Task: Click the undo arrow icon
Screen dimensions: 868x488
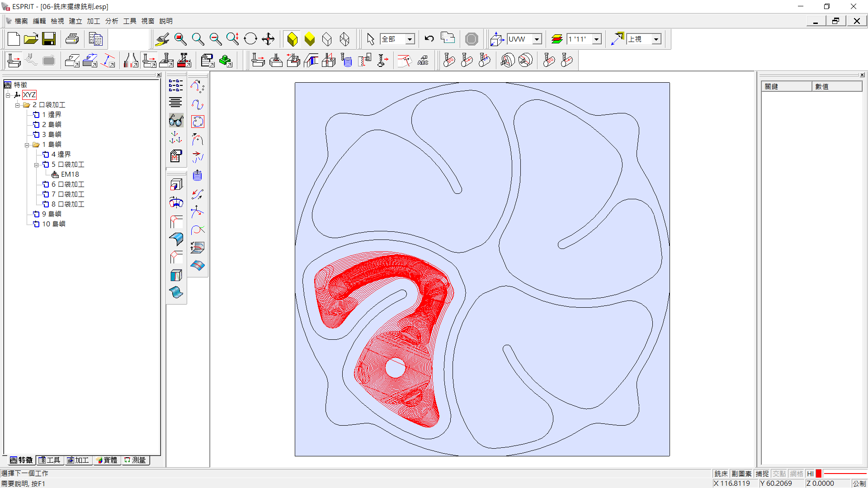Action: [429, 39]
